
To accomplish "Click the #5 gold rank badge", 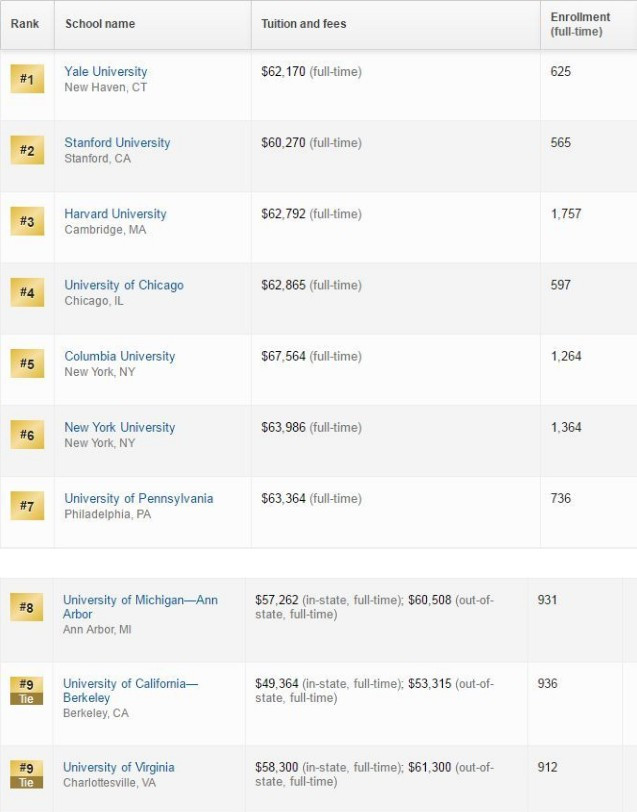I will coord(27,363).
